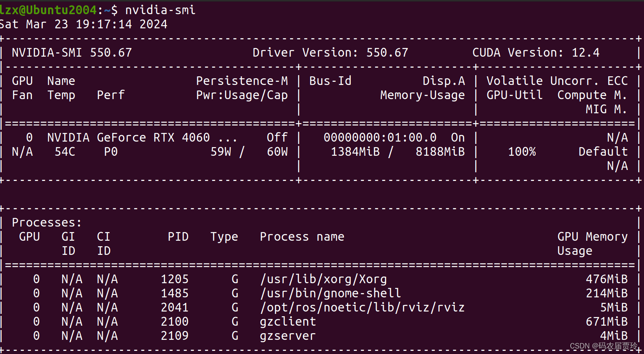644x354 pixels.
Task: Click the 'Process name' column header
Action: [302, 237]
